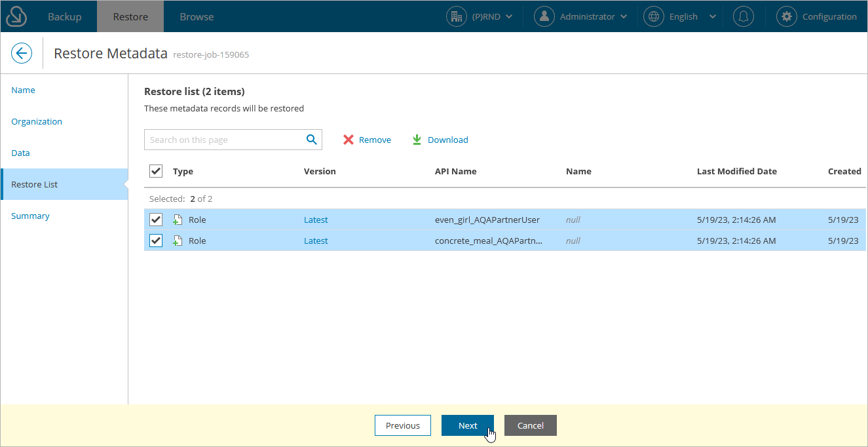The height and width of the screenshot is (447, 868).
Task: Toggle the select-all header checkbox
Action: point(156,171)
